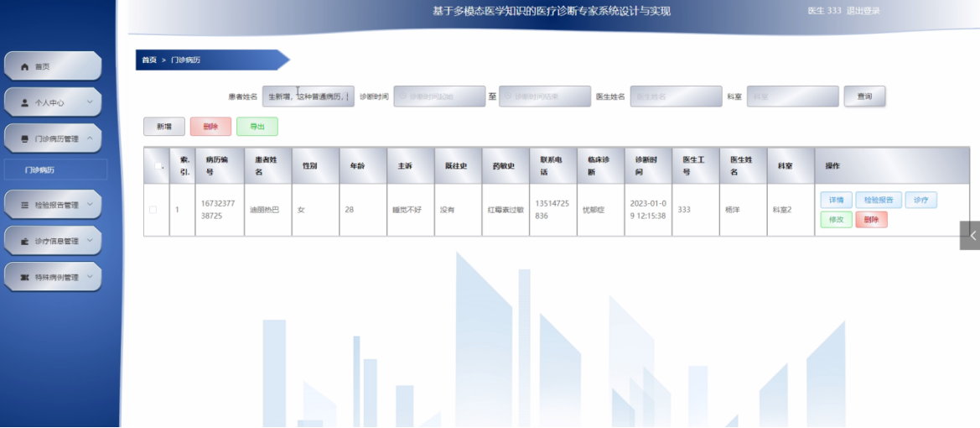Expand the 检验报告管理 menu chevron
This screenshot has width=980, height=428.
coord(90,204)
